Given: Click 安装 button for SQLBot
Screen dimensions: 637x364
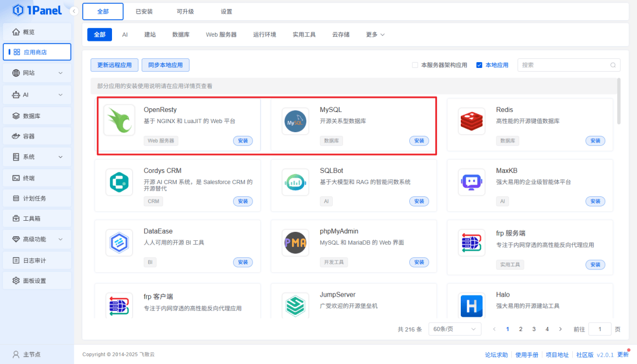Looking at the screenshot, I should pos(419,202).
